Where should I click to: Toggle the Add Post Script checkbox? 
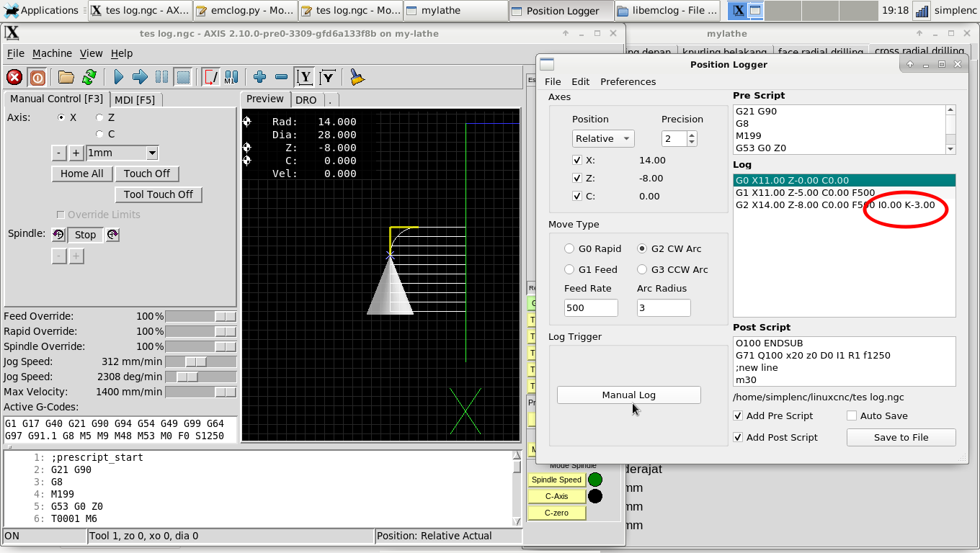[738, 437]
